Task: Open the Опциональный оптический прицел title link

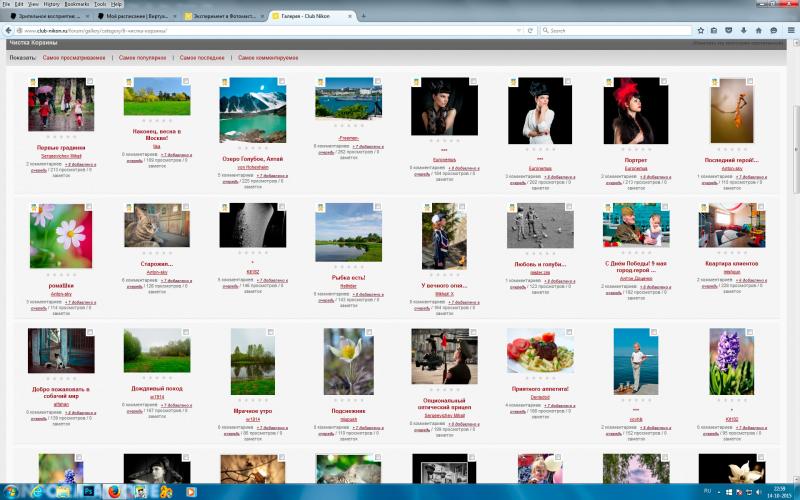Action: tap(444, 404)
